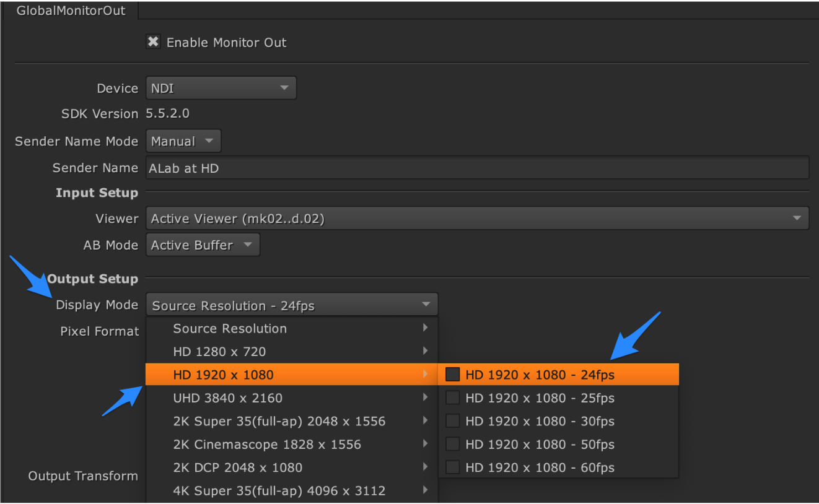819x504 pixels.
Task: Check HD 1920 x 1080 - 25fps option
Action: pyautogui.click(x=453, y=398)
